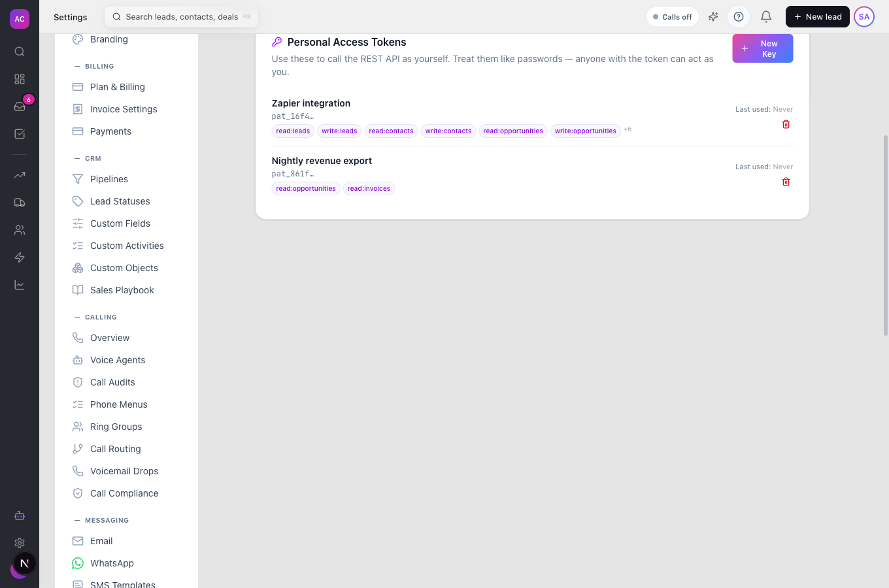Open the dashboard grid icon in left rail
The height and width of the screenshot is (588, 889).
point(20,79)
